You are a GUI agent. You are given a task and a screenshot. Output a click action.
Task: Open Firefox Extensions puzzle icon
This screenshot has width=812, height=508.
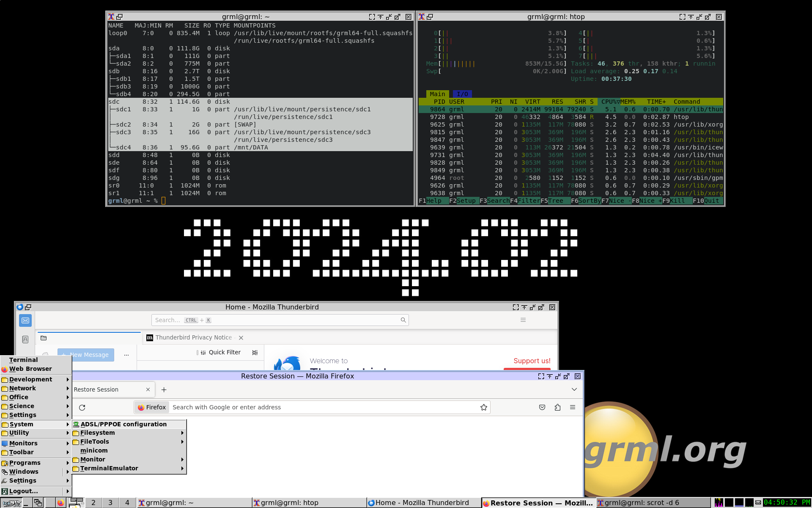[557, 407]
